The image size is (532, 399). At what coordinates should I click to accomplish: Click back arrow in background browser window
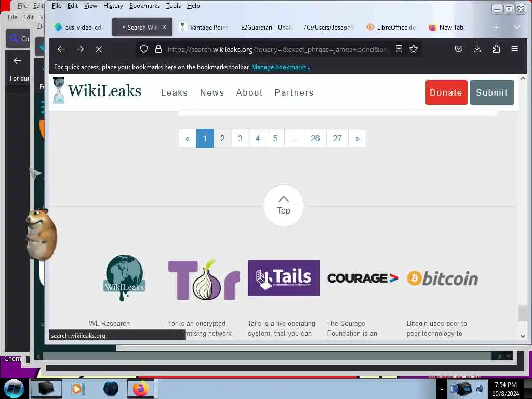[x=17, y=61]
